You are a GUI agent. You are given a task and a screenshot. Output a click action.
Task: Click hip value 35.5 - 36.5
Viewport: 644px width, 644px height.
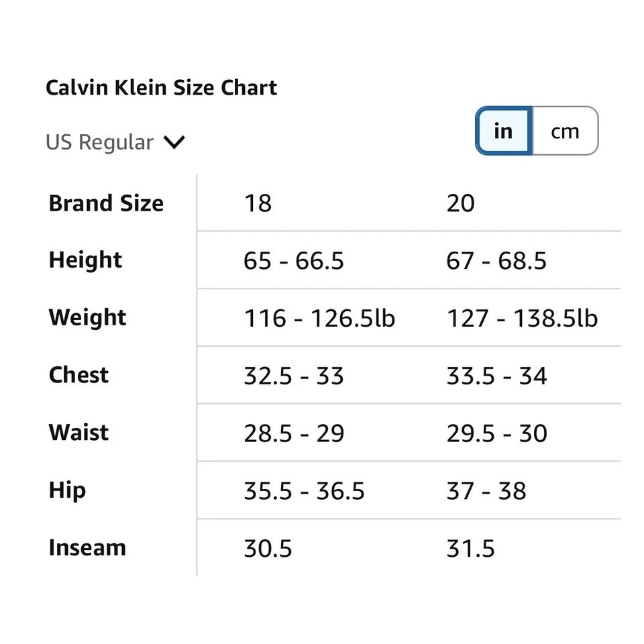pyautogui.click(x=304, y=491)
